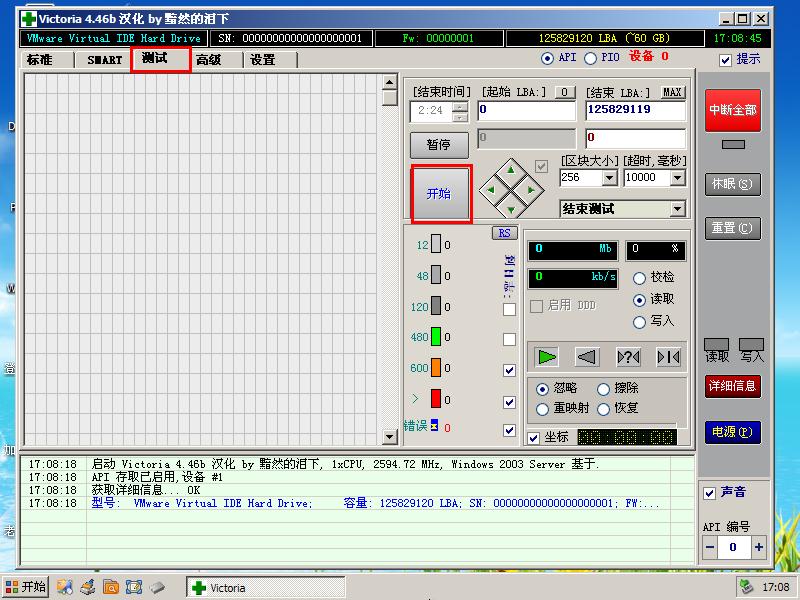The height and width of the screenshot is (600, 800).
Task: Open the SMART tab
Action: coord(105,60)
